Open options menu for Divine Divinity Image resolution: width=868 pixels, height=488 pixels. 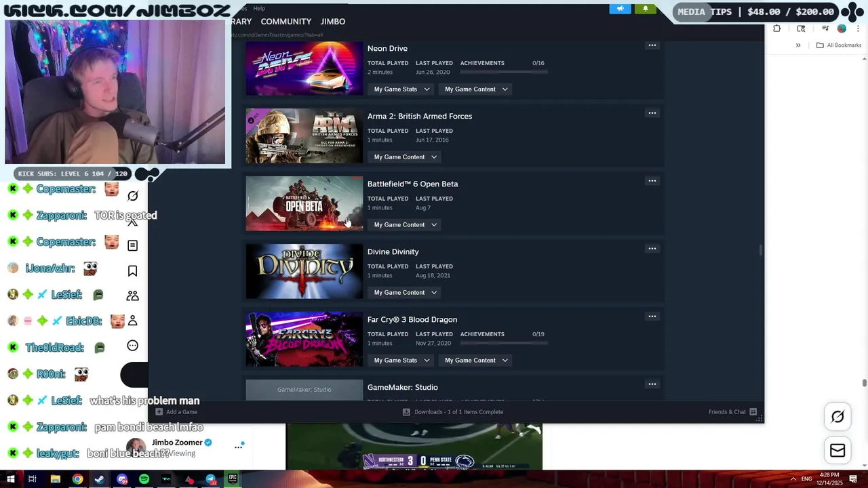click(652, 249)
